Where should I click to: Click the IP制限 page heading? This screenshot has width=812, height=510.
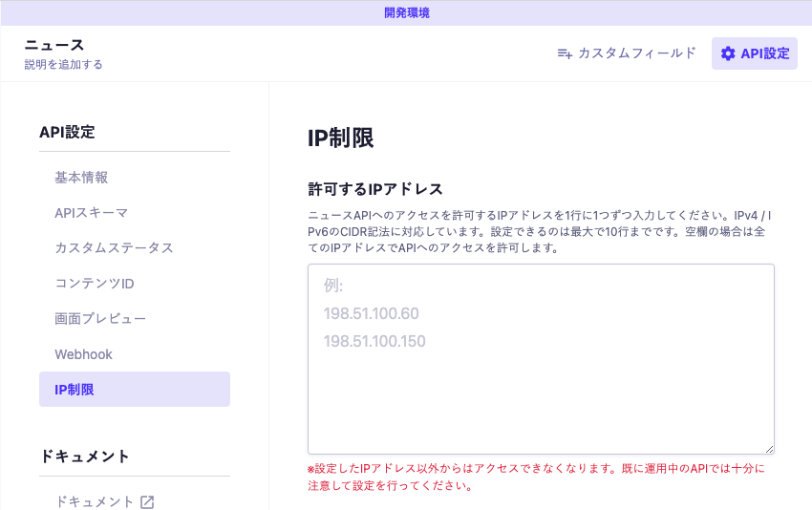[340, 138]
